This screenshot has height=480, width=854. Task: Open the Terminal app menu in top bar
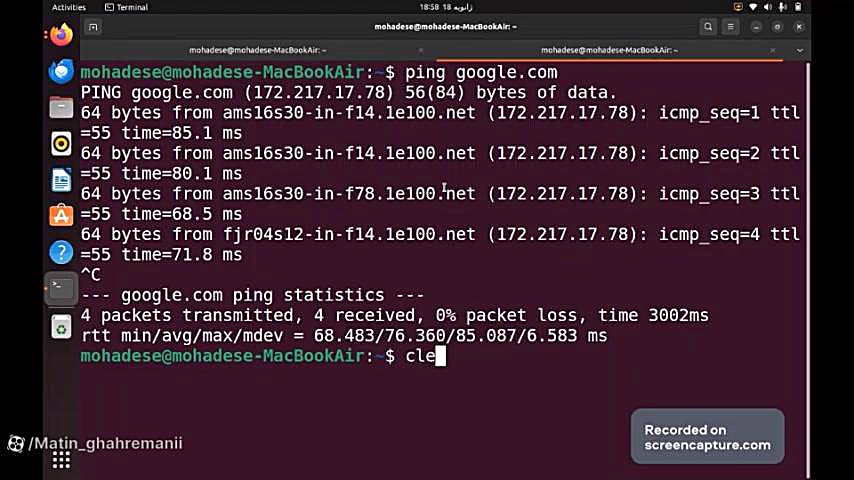pos(126,7)
